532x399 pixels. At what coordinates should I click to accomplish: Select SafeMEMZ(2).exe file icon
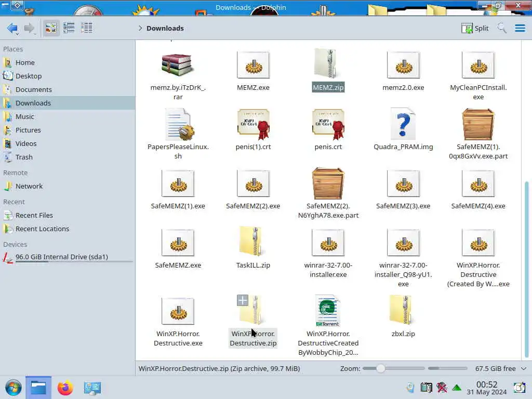point(253,183)
